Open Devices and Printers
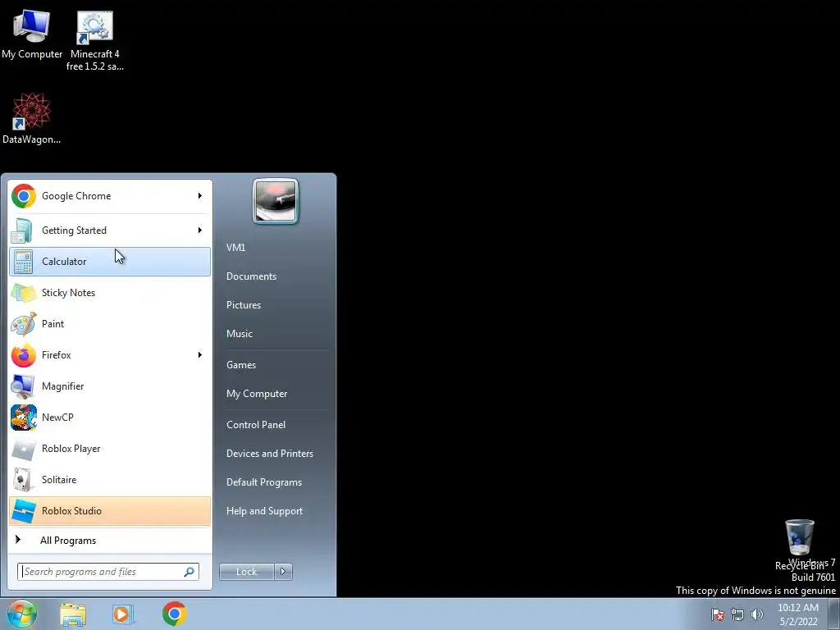Image resolution: width=840 pixels, height=630 pixels. (269, 454)
